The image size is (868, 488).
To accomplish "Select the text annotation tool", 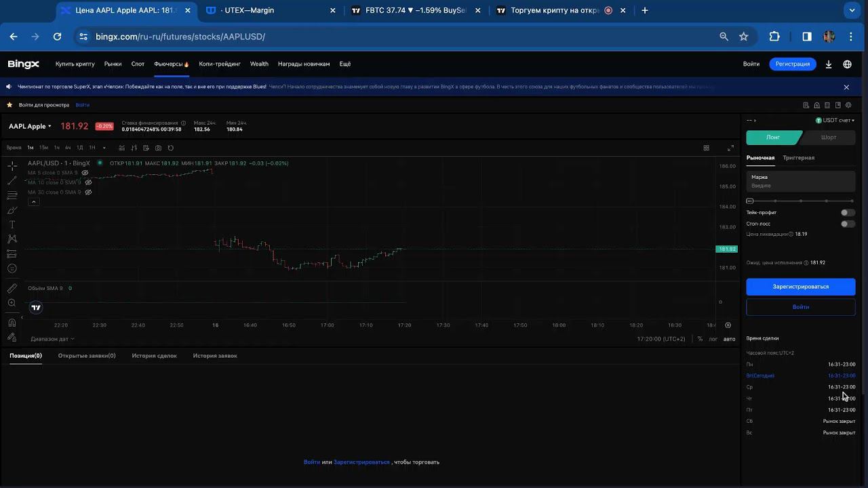I will pos(12,224).
